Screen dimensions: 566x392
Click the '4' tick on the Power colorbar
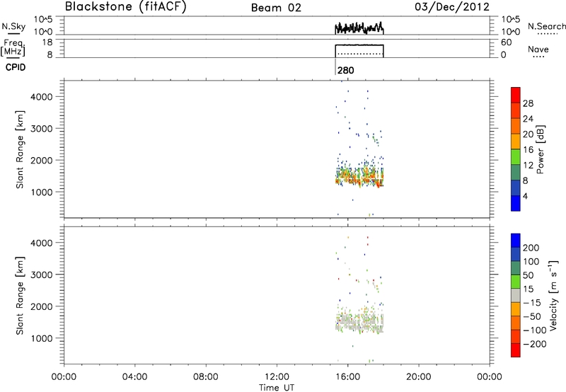coord(525,196)
